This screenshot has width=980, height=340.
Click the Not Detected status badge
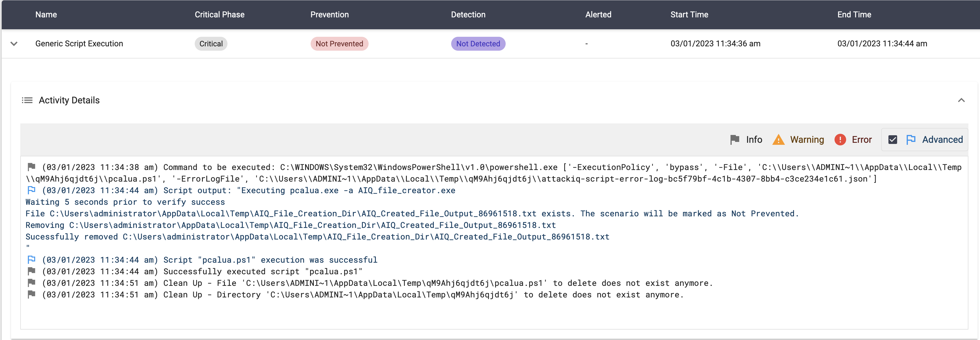point(478,44)
